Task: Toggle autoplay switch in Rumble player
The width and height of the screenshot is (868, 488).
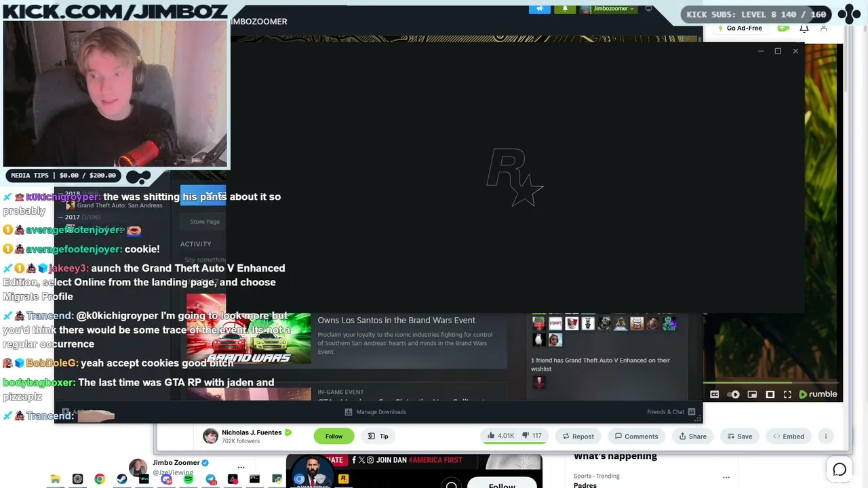Action: tap(734, 394)
